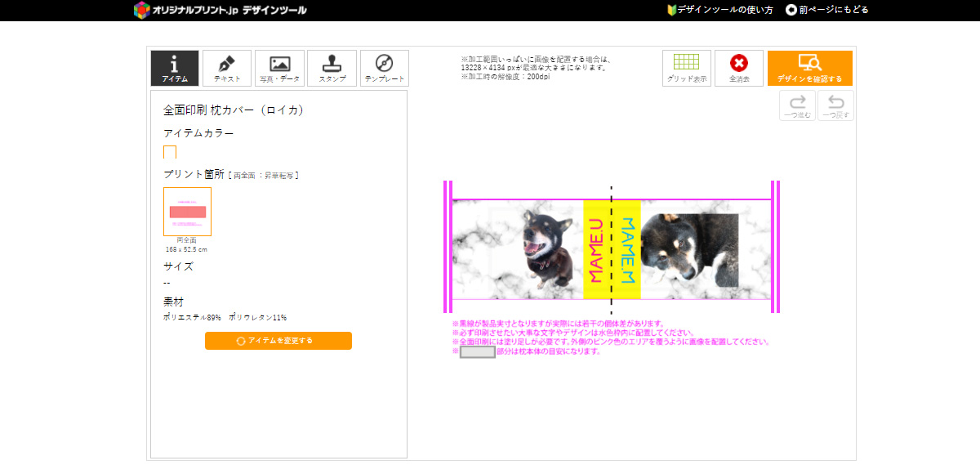This screenshot has height=474, width=980.
Task: Select the white item color swatch
Action: (170, 152)
